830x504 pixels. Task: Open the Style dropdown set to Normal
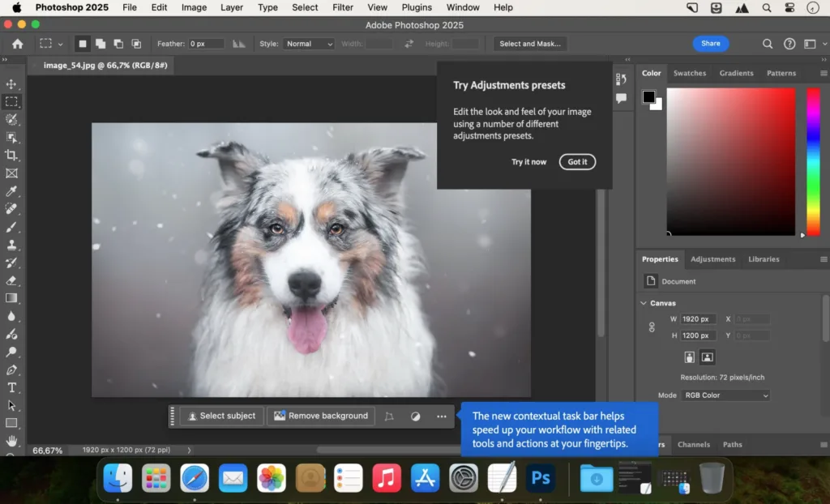[x=308, y=44]
